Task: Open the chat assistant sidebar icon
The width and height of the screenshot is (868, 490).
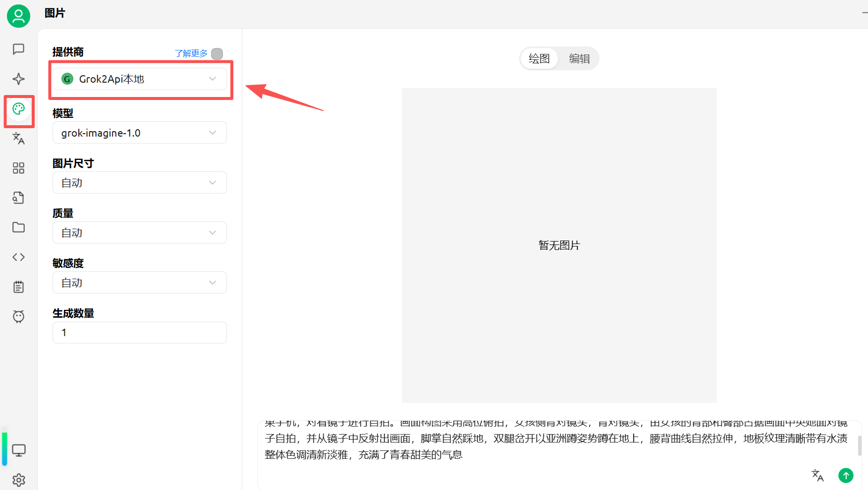Action: [x=18, y=49]
